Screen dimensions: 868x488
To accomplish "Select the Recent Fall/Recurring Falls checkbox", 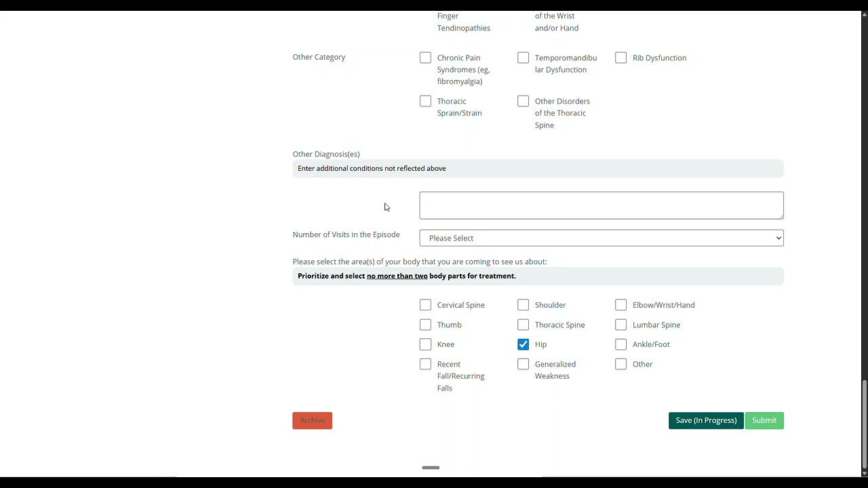I will tap(425, 364).
